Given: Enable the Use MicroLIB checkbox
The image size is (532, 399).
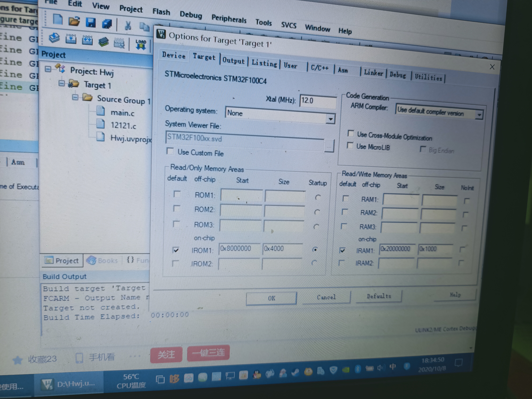Looking at the screenshot, I should coord(350,145).
